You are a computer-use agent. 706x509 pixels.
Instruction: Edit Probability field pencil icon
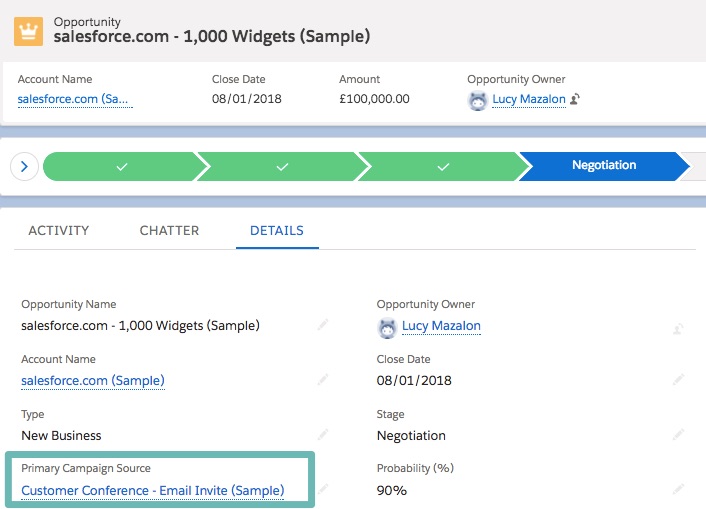(679, 489)
